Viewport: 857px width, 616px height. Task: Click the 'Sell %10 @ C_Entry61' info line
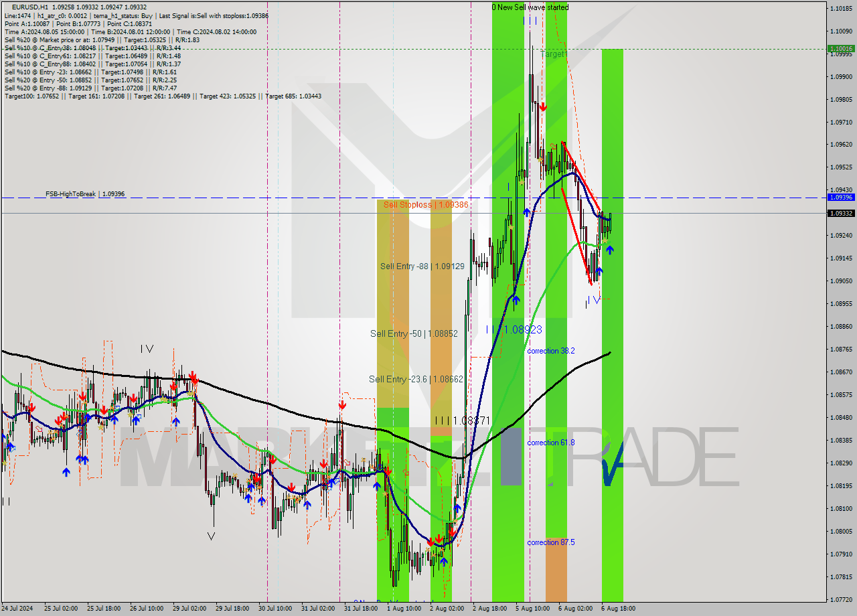click(x=92, y=56)
